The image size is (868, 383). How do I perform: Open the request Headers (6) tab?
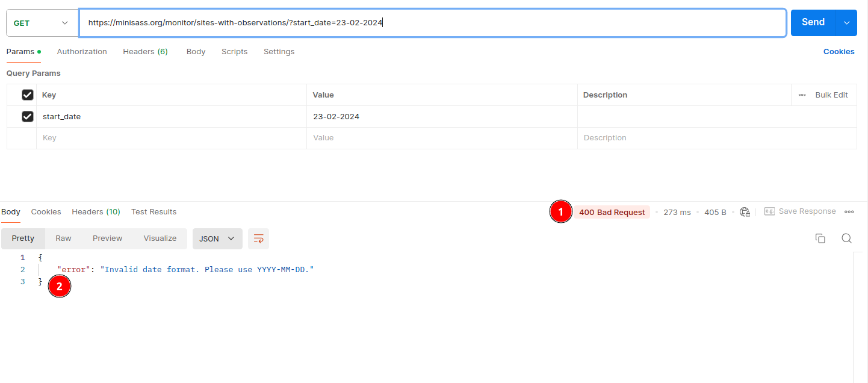[x=145, y=52]
